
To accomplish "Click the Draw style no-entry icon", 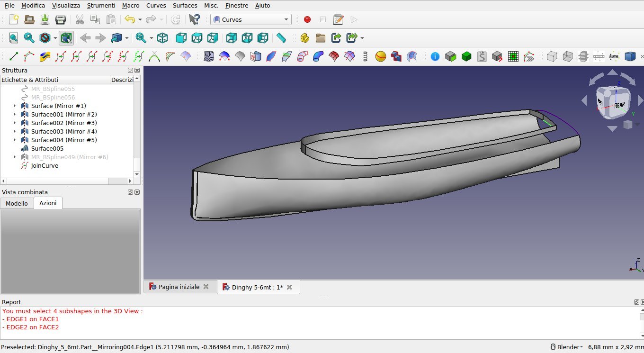I will (x=45, y=38).
